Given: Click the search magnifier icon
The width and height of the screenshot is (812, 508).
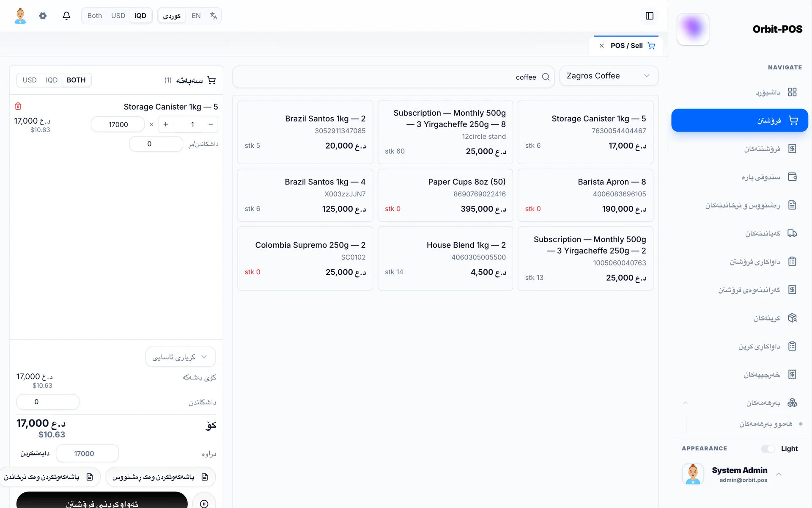Looking at the screenshot, I should pos(546,77).
